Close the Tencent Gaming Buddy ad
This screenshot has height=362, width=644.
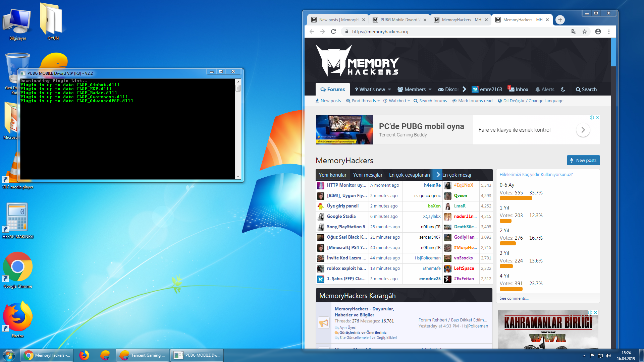coord(597,118)
